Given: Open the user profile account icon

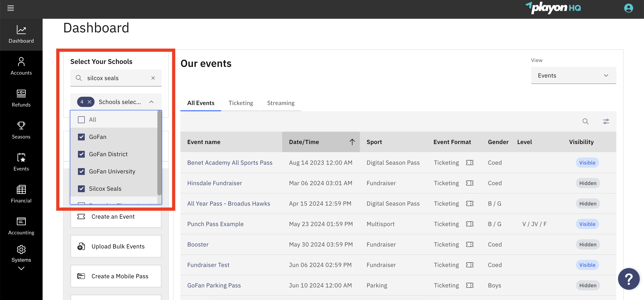Looking at the screenshot, I should click(x=628, y=8).
